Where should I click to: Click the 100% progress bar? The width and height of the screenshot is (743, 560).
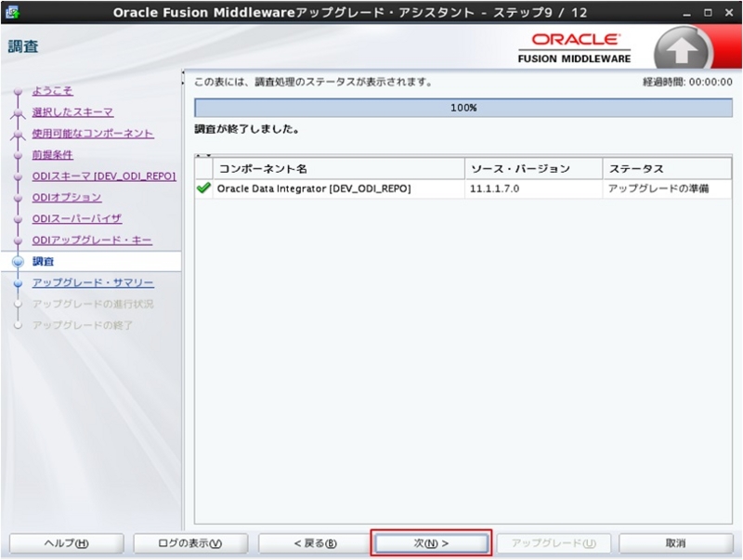click(463, 108)
